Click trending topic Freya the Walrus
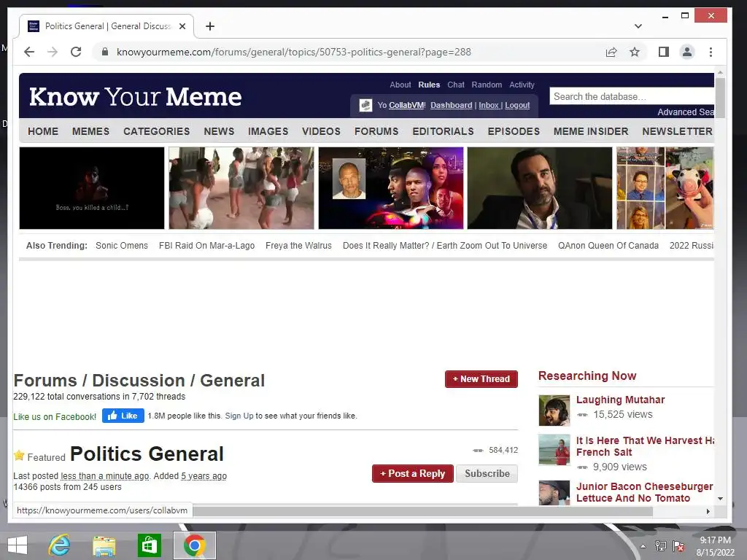This screenshot has width=747, height=560. pos(298,246)
